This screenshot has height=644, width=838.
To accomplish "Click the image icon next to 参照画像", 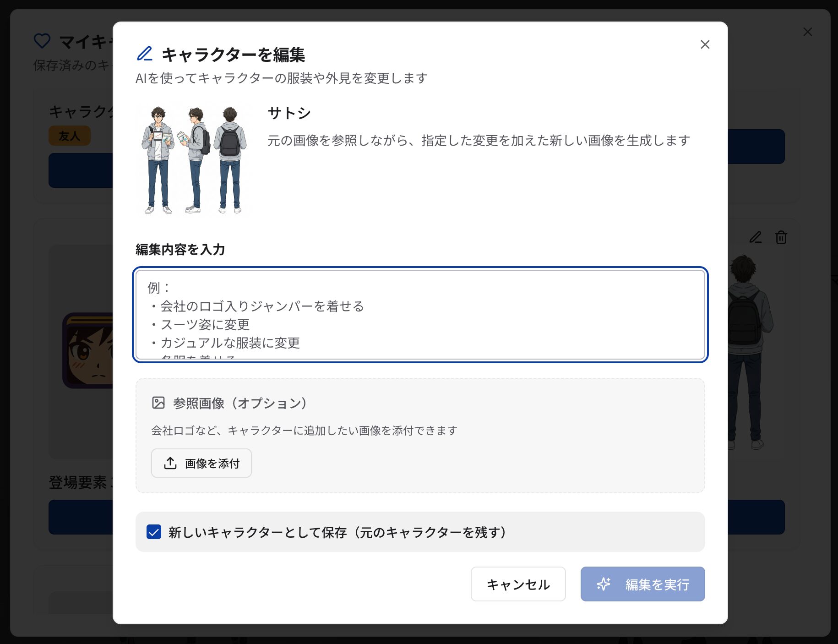I will point(158,403).
